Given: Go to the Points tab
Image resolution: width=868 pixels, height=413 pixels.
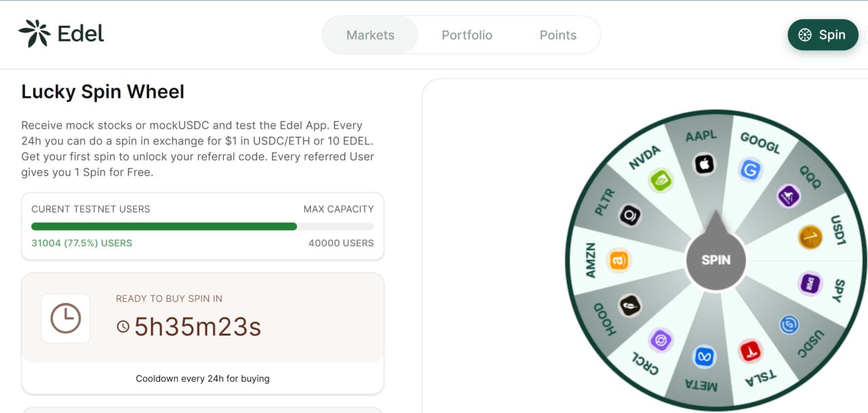Looking at the screenshot, I should [557, 35].
